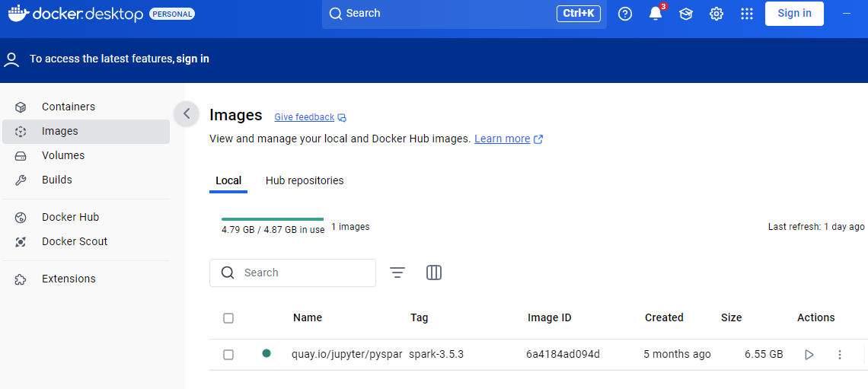The width and height of the screenshot is (868, 389).
Task: Open the apps grid icon
Action: (747, 14)
